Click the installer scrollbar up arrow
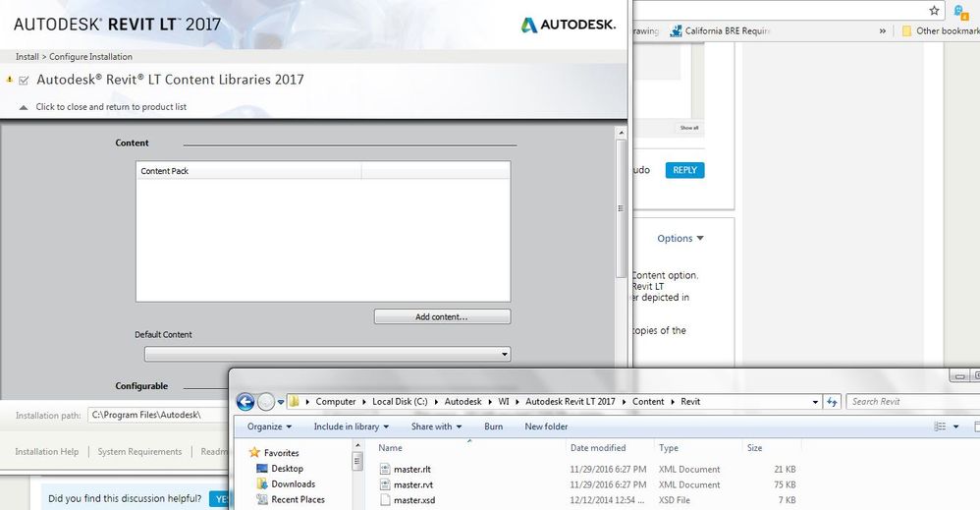This screenshot has width=980, height=510. click(x=621, y=133)
